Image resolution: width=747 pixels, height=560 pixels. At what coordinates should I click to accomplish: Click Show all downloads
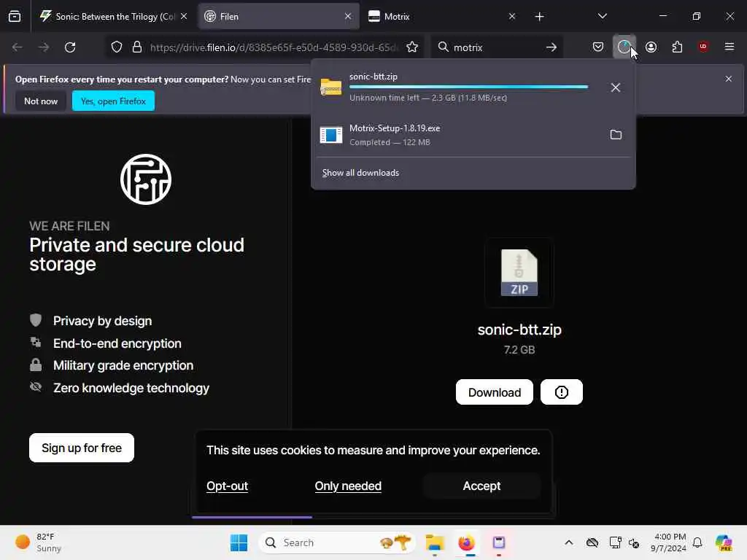pyautogui.click(x=360, y=173)
